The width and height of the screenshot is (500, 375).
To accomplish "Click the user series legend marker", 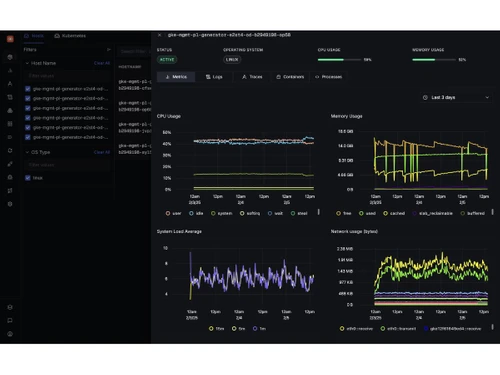I will click(x=168, y=213).
